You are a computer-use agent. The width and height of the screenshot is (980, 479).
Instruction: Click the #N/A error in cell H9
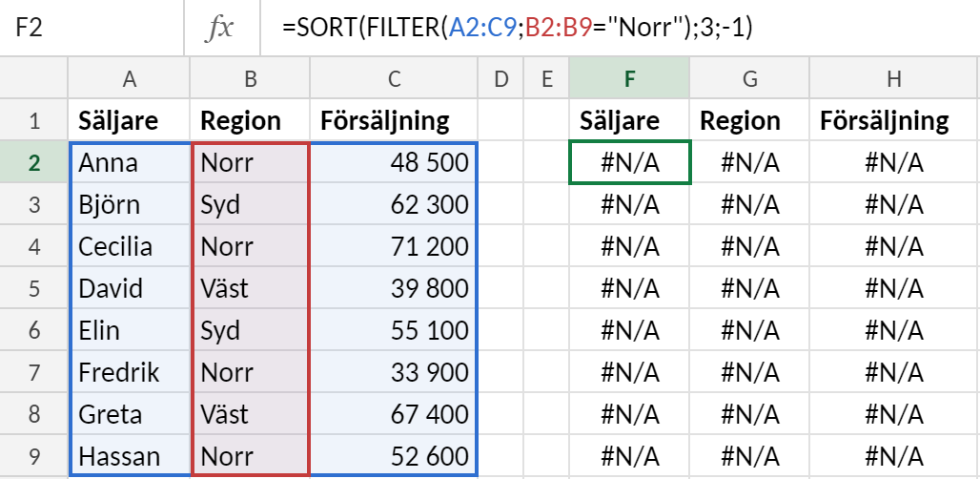(894, 456)
